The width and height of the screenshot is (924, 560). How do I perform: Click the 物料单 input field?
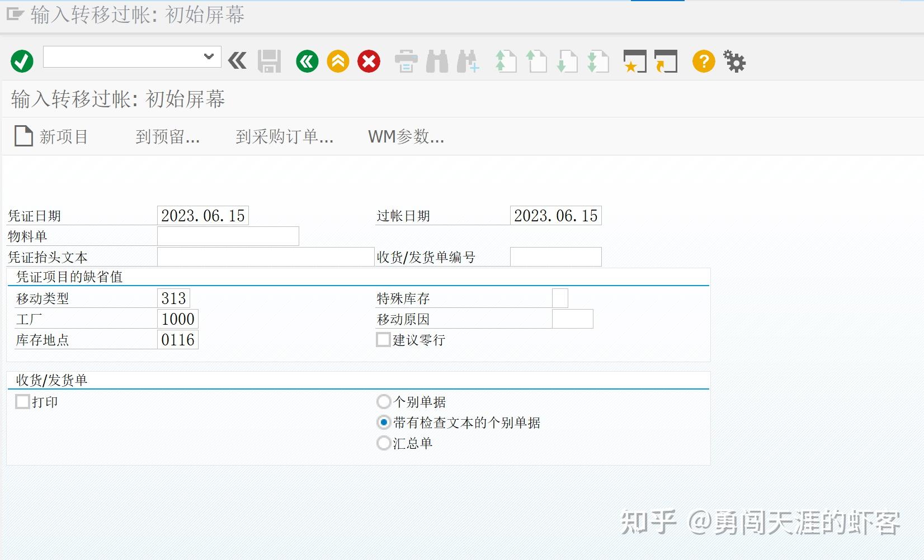coord(228,236)
